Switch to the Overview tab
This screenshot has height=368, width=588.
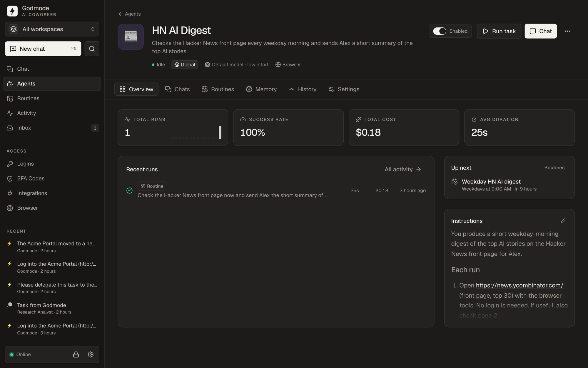pos(136,89)
